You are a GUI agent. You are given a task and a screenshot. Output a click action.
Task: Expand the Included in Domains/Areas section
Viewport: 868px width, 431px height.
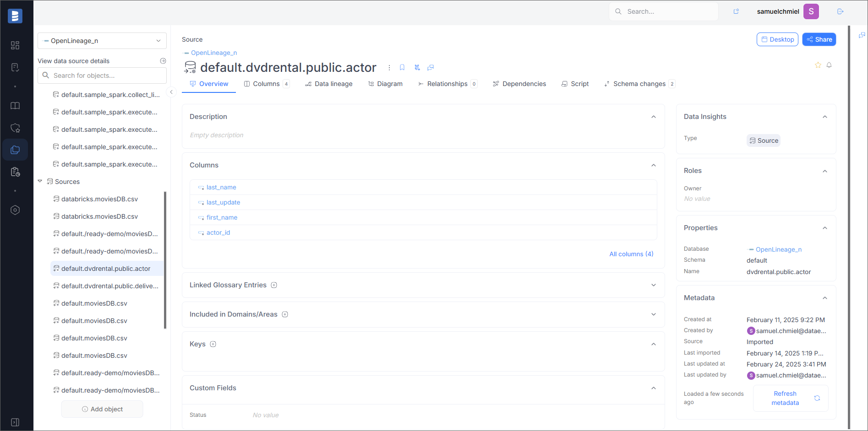654,314
